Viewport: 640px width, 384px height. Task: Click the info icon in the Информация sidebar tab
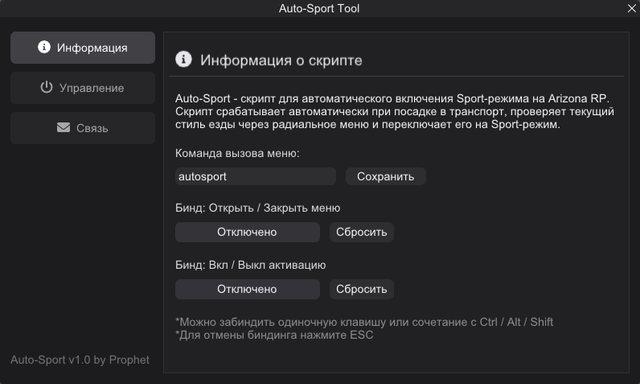pyautogui.click(x=44, y=47)
